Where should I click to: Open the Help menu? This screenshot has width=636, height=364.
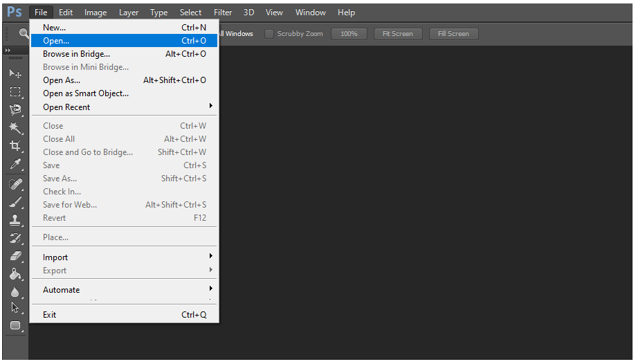click(x=347, y=12)
